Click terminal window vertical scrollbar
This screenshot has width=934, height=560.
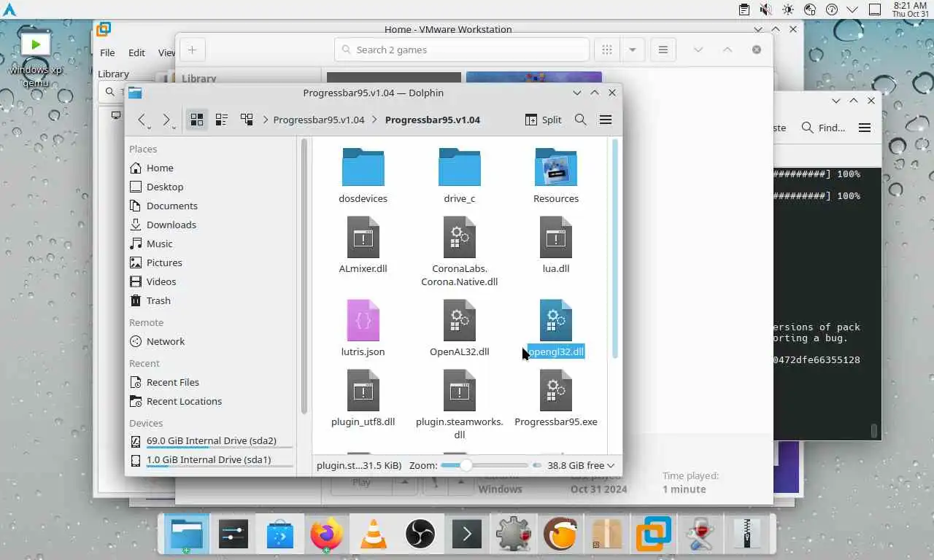(x=876, y=432)
